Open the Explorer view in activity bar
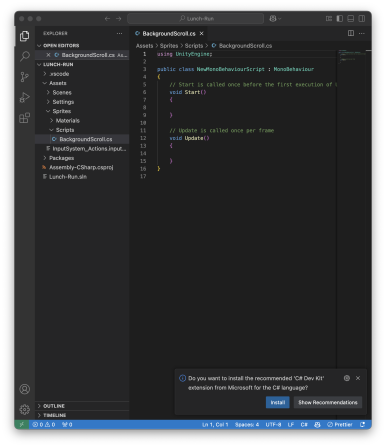The width and height of the screenshot is (386, 447). coord(24,36)
